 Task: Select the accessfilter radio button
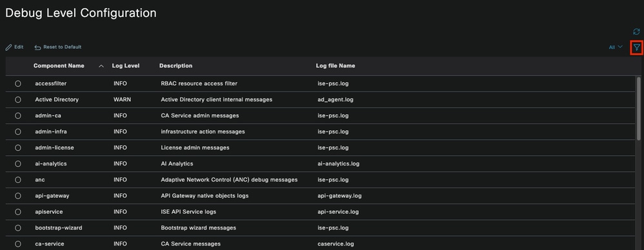(17, 84)
